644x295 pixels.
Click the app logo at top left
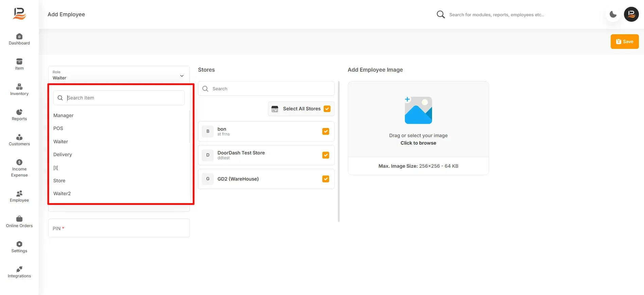[19, 14]
